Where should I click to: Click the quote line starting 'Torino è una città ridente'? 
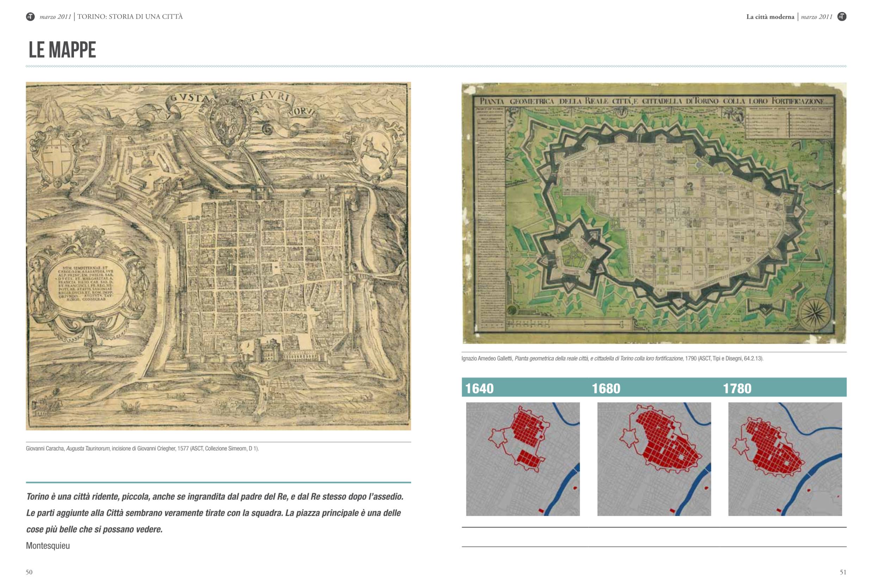click(214, 497)
